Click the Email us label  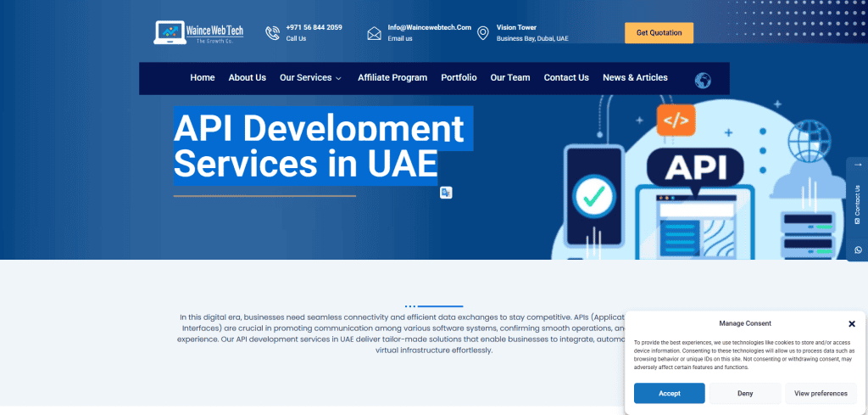coord(400,39)
